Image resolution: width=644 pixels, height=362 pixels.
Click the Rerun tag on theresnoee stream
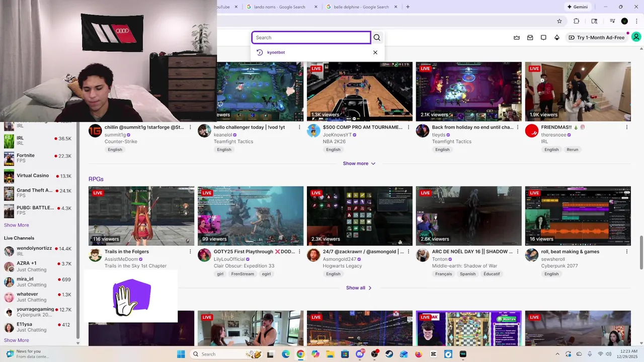click(573, 149)
